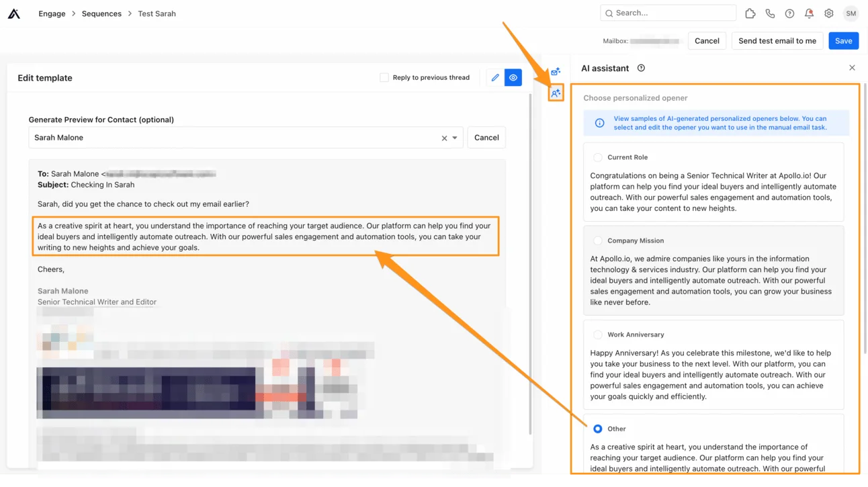The width and height of the screenshot is (868, 487).
Task: Select the Other opener radio button
Action: (597, 429)
